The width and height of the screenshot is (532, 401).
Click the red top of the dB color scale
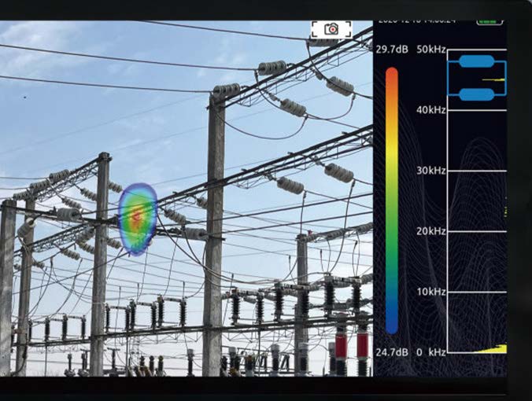pyautogui.click(x=392, y=79)
